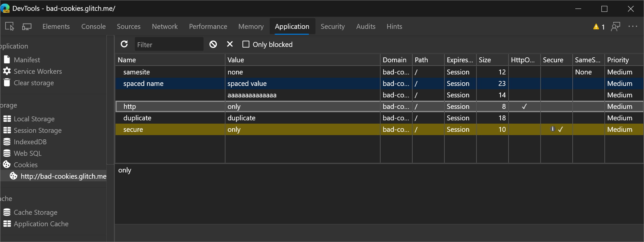Click 'only' in the cookie value preview pane

point(125,170)
